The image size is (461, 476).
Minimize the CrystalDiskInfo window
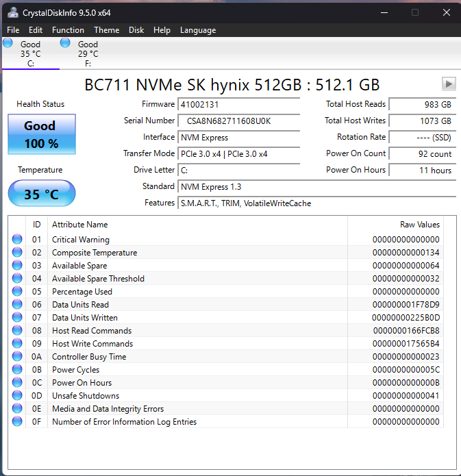[x=384, y=12]
